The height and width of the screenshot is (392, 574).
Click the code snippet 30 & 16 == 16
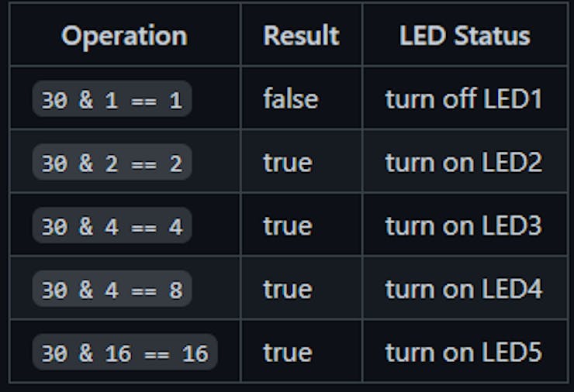[125, 353]
